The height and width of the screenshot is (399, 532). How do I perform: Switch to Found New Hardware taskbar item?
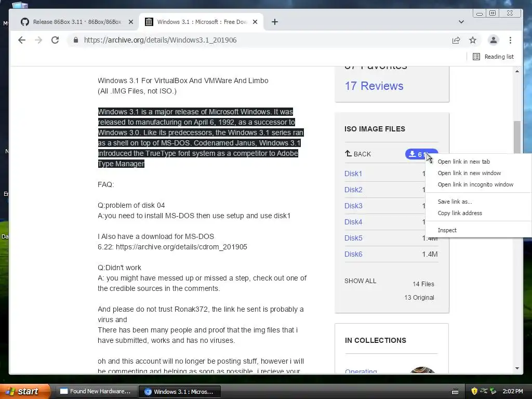[x=96, y=392]
